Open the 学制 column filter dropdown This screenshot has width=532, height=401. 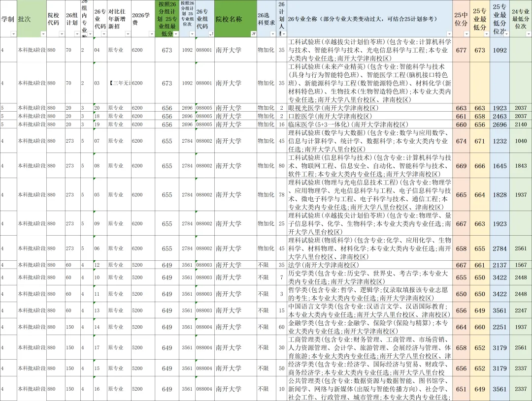[x=13, y=34]
